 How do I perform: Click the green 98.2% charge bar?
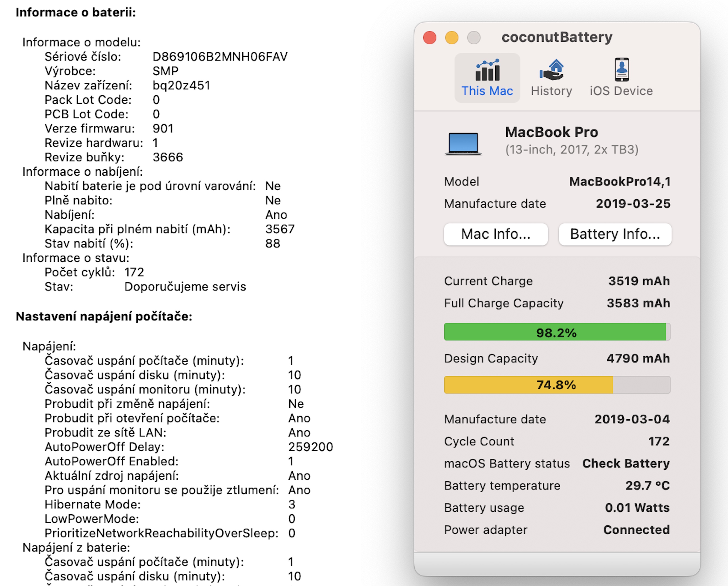pyautogui.click(x=556, y=332)
